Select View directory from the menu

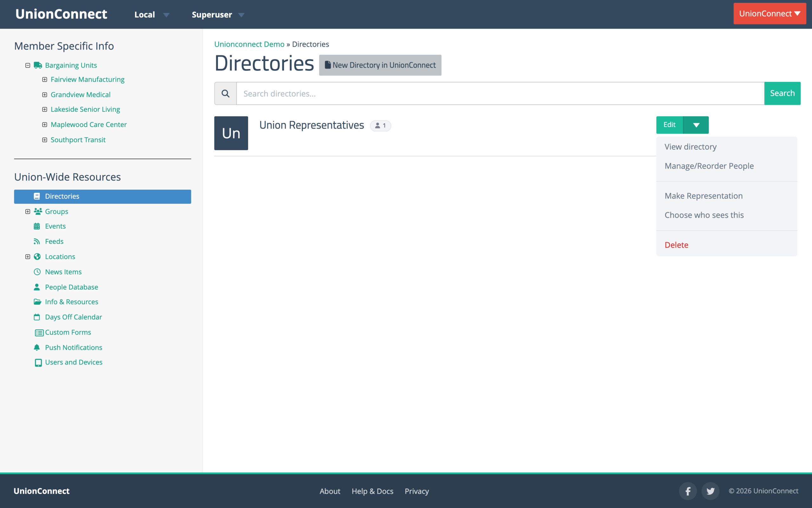691,147
